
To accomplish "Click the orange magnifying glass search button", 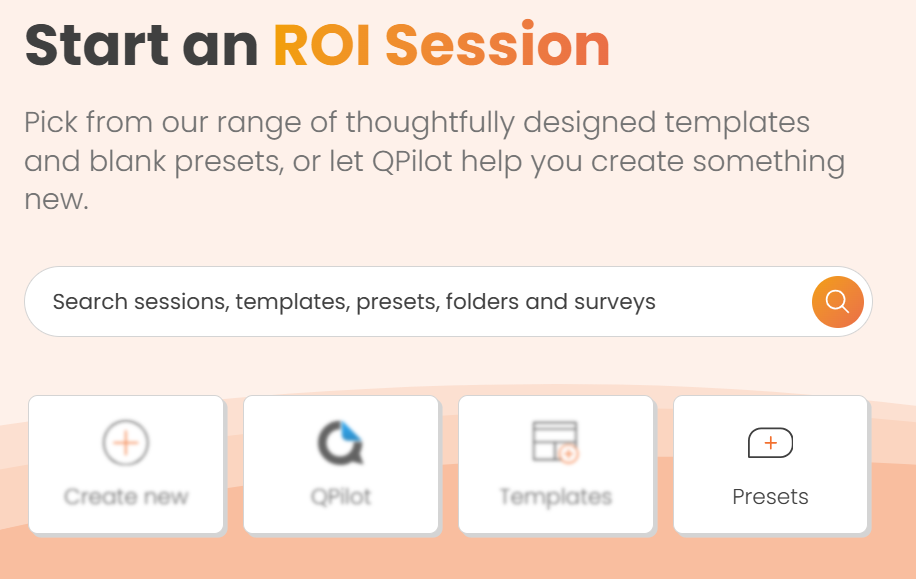I will point(837,301).
